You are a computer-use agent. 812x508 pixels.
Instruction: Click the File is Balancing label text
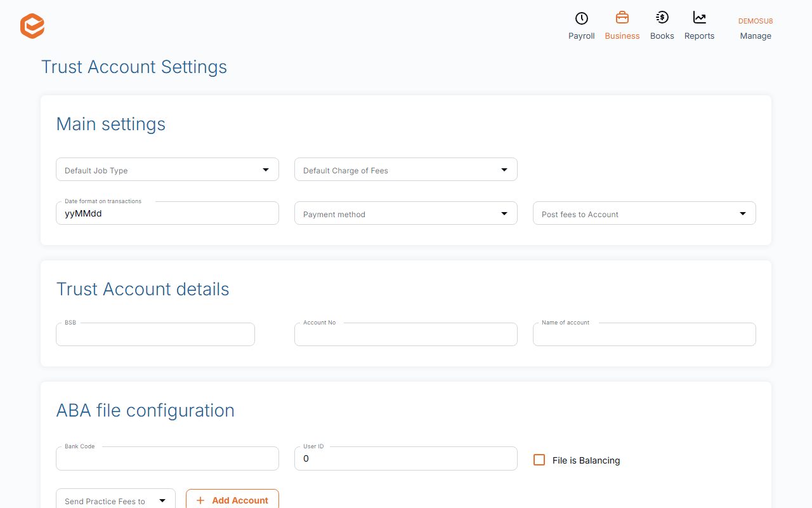coord(586,460)
